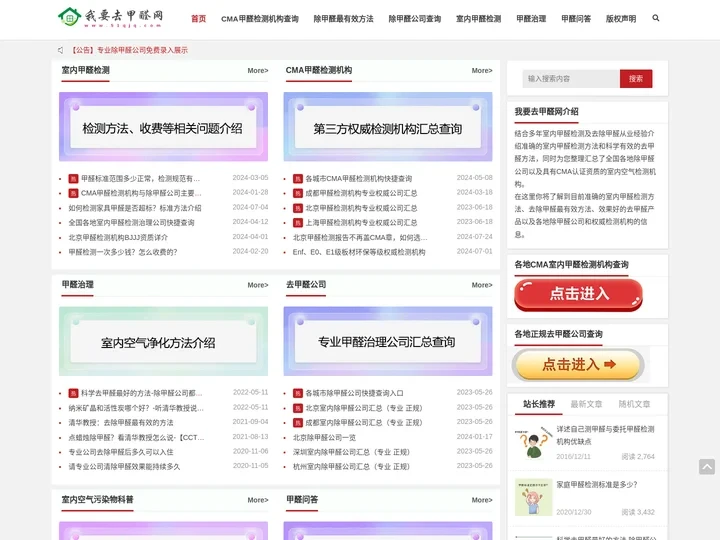
Task: Focus the 输入搜索内容 search field
Action: pyautogui.click(x=571, y=79)
